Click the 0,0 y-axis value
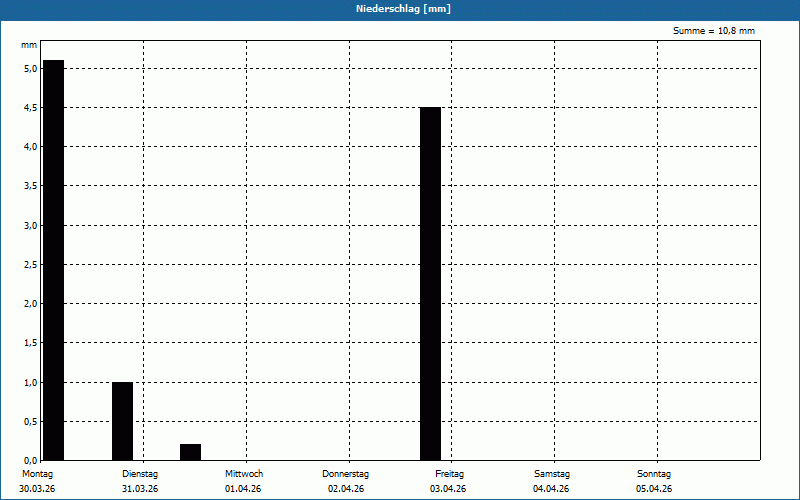Viewport: 800px width, 500px height. pos(31,460)
